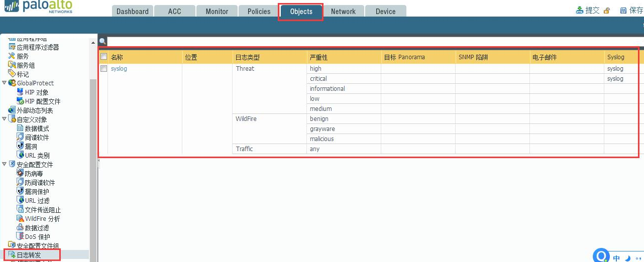Open the 服务 tools icon
The image size is (644, 262).
click(x=12, y=56)
